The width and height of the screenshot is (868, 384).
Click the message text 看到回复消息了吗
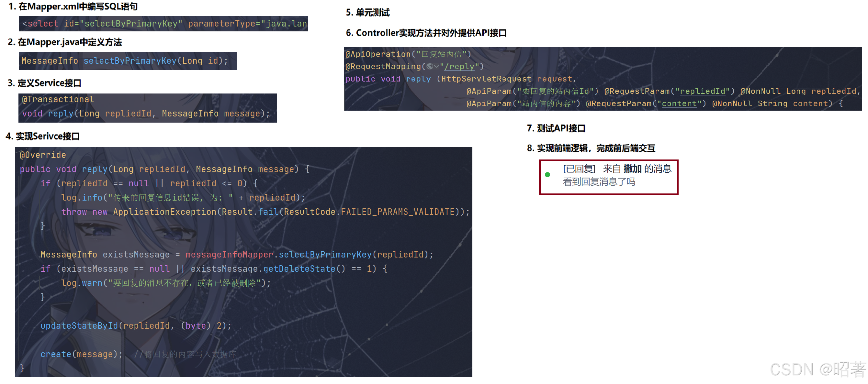coord(599,182)
